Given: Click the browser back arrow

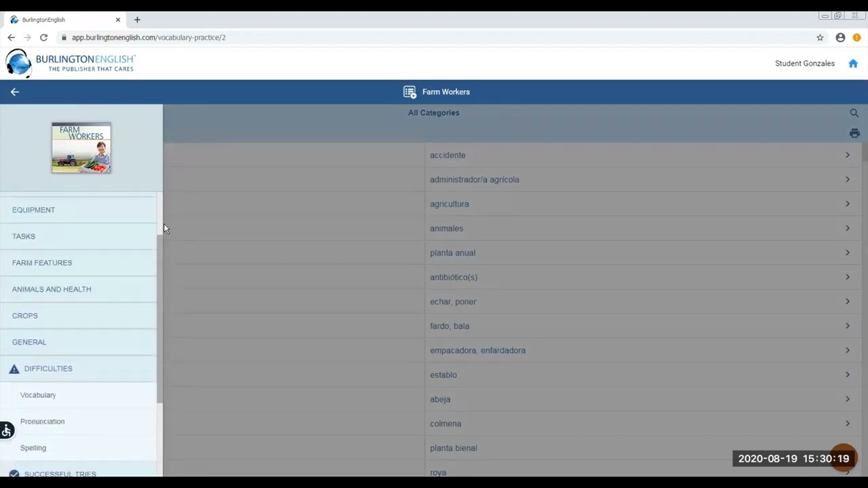Looking at the screenshot, I should pos(11,37).
